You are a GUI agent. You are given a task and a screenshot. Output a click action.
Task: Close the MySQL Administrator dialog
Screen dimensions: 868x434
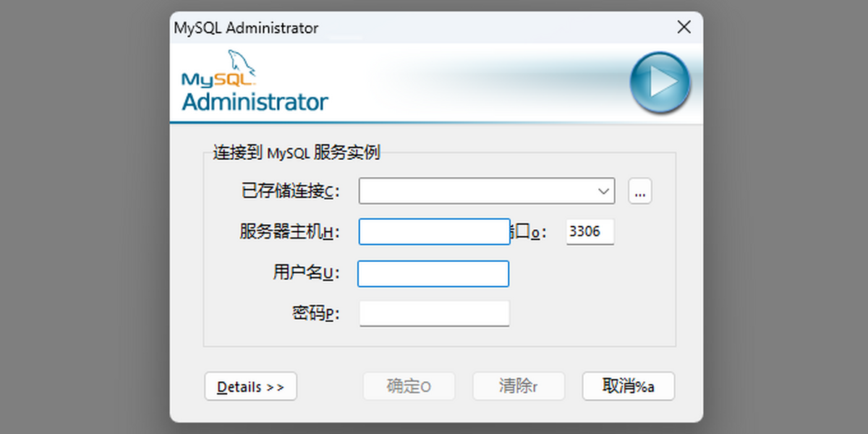coord(684,27)
